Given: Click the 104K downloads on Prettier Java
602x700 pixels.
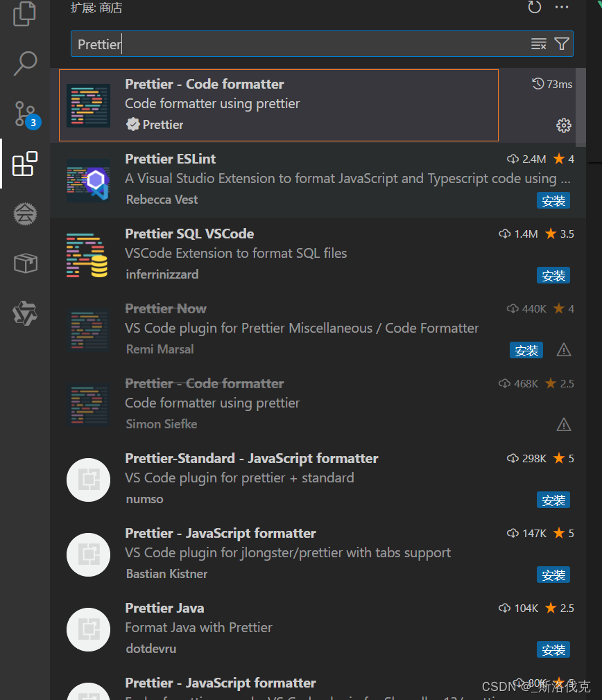Looking at the screenshot, I should (x=519, y=608).
